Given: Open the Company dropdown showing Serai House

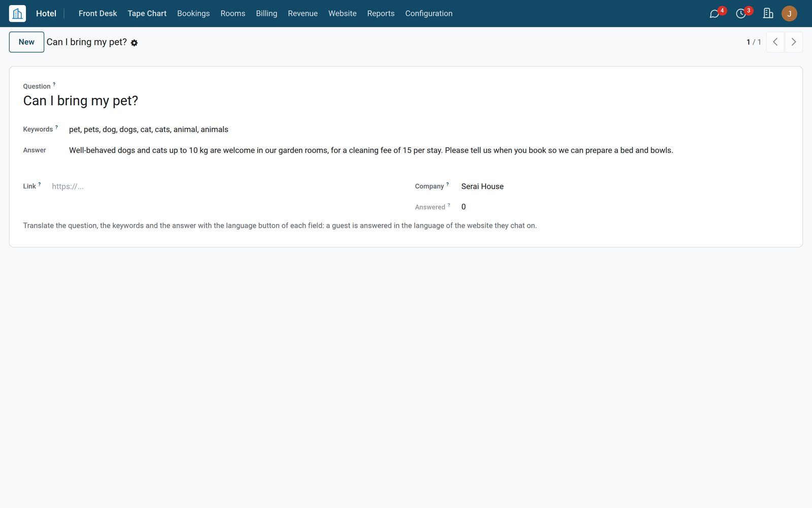Looking at the screenshot, I should (x=625, y=186).
